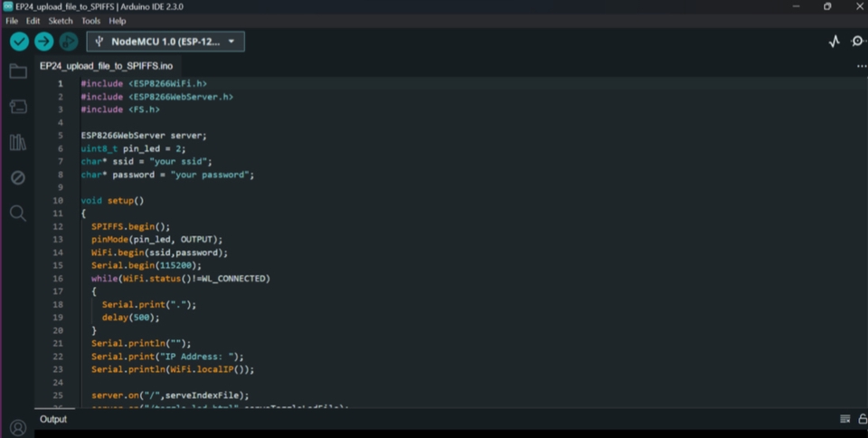Viewport: 868px width, 438px height.
Task: Click the "your ssid" string on line 7
Action: coord(181,162)
